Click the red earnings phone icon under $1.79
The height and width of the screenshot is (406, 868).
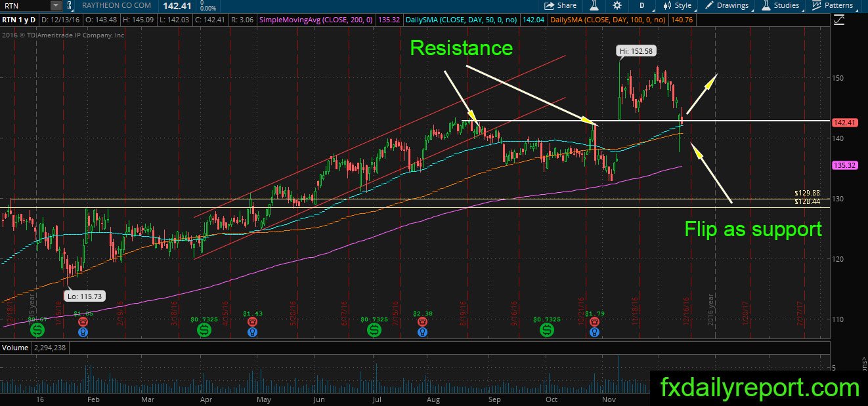pos(595,322)
